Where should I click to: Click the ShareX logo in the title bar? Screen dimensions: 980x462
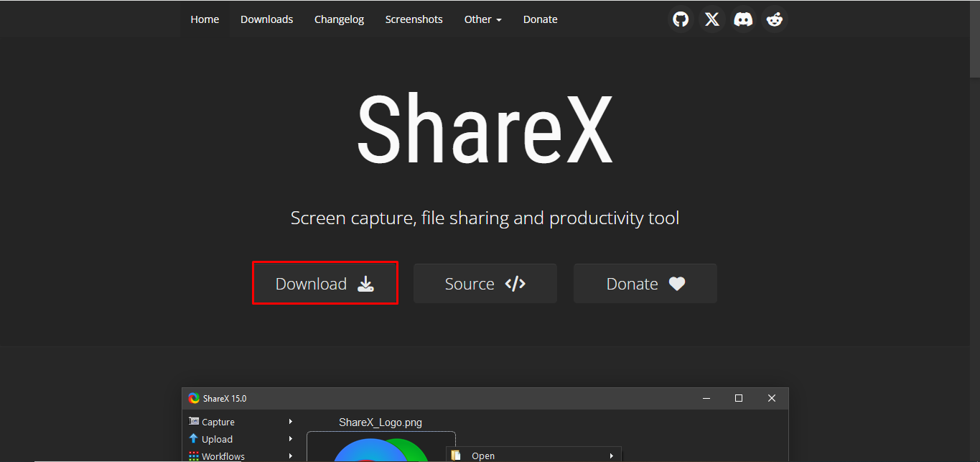pos(193,398)
